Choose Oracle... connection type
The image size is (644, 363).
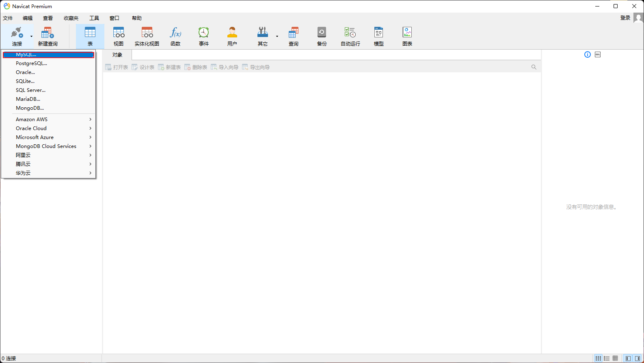(49, 72)
